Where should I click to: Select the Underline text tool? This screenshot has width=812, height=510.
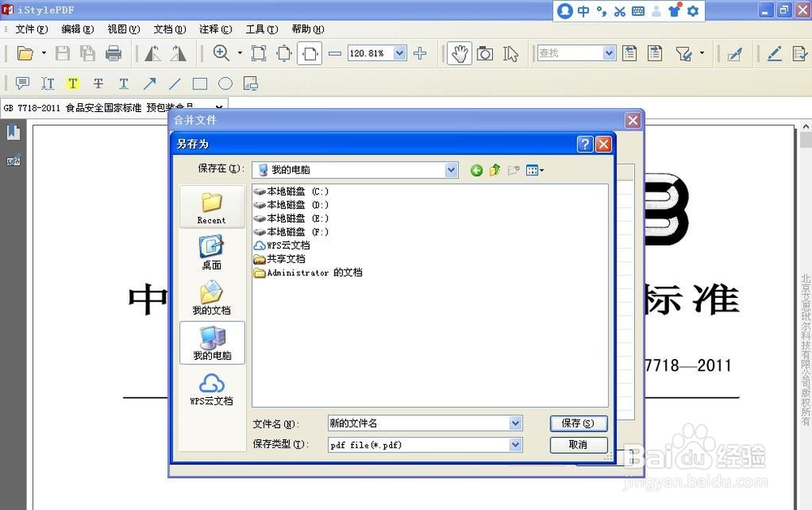tap(123, 84)
